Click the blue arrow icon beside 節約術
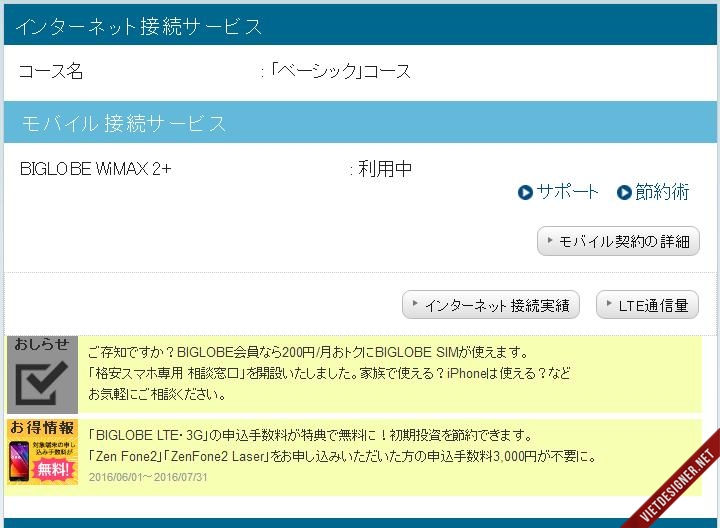720x528 pixels. click(x=624, y=192)
